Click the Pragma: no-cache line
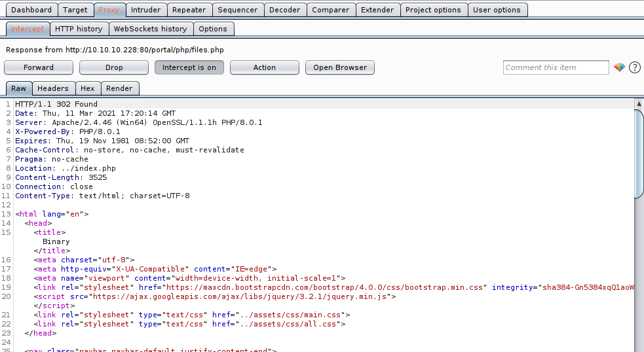The height and width of the screenshot is (352, 644). [x=52, y=159]
